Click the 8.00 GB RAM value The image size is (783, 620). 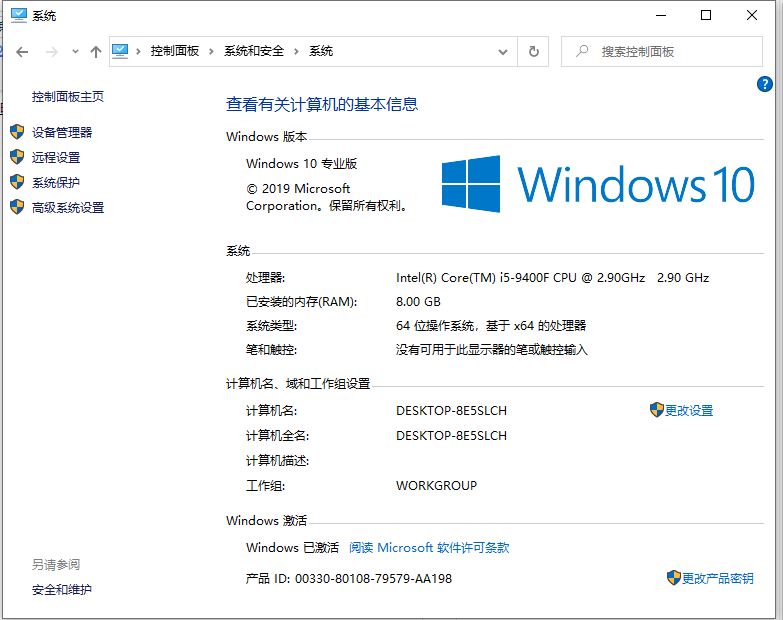[418, 302]
